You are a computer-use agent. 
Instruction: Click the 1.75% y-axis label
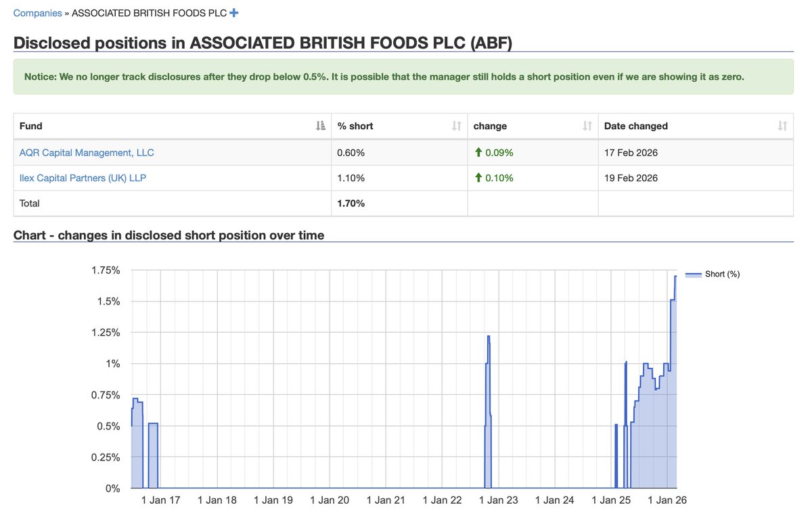point(104,270)
